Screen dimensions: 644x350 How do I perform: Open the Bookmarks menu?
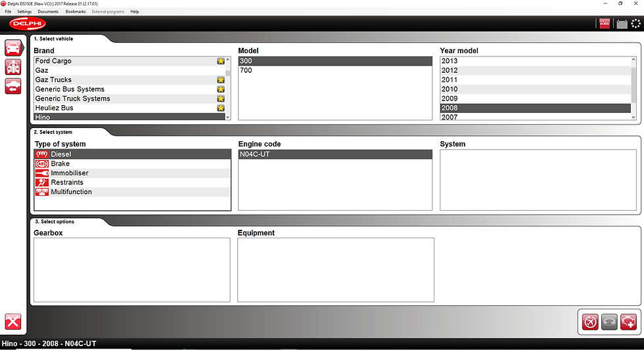(76, 11)
